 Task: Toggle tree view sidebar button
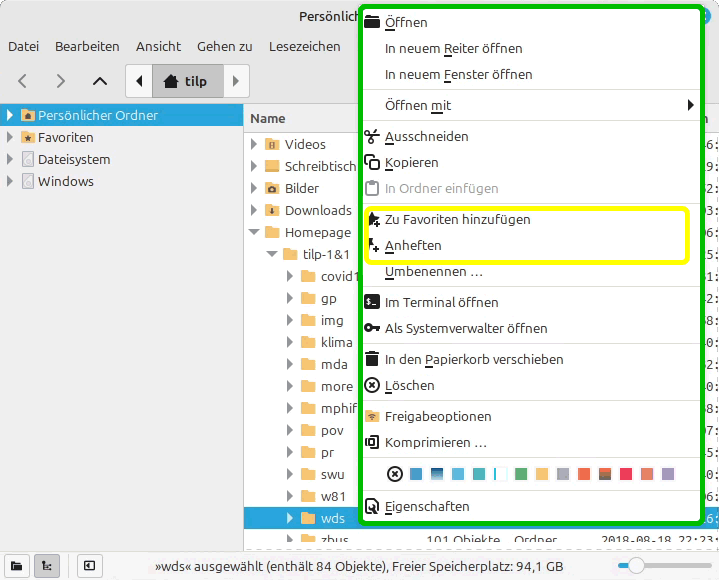coord(46,566)
